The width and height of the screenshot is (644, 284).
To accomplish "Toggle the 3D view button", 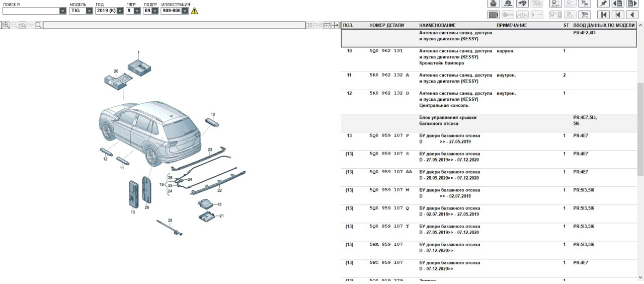I will [x=310, y=25].
